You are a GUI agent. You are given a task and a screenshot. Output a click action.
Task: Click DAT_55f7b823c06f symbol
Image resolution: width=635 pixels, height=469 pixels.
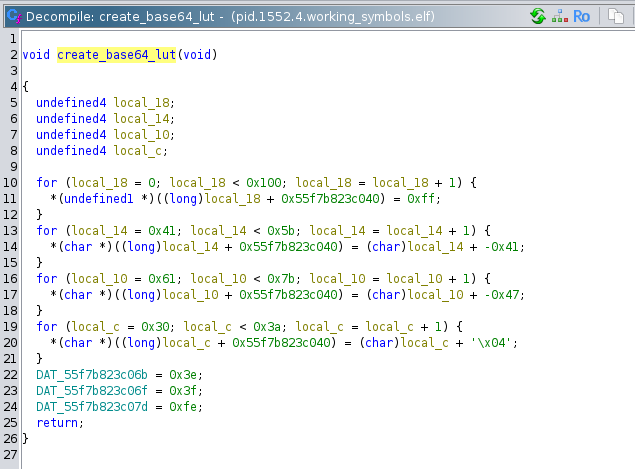point(92,391)
